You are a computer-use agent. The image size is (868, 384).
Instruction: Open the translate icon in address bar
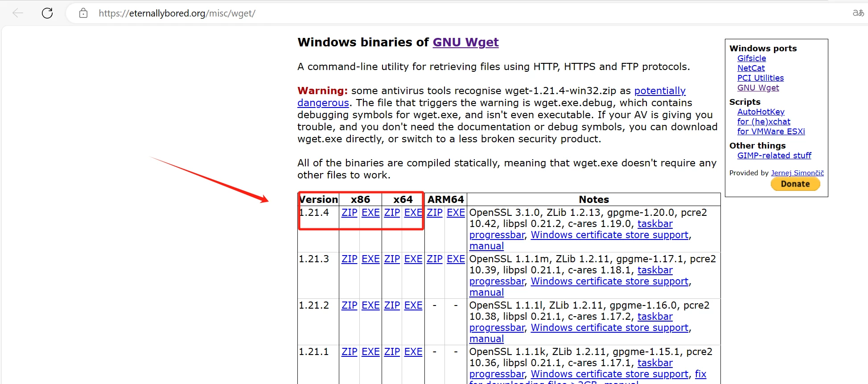point(858,13)
